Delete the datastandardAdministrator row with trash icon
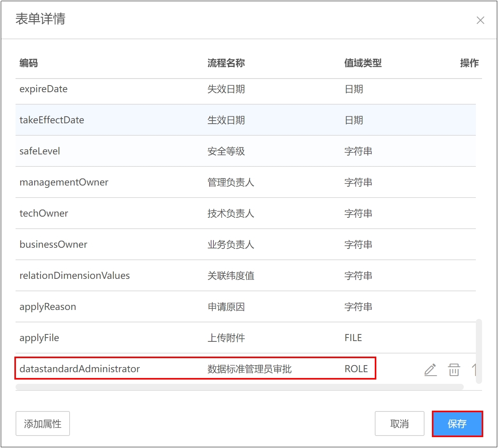The image size is (498, 448). point(454,370)
